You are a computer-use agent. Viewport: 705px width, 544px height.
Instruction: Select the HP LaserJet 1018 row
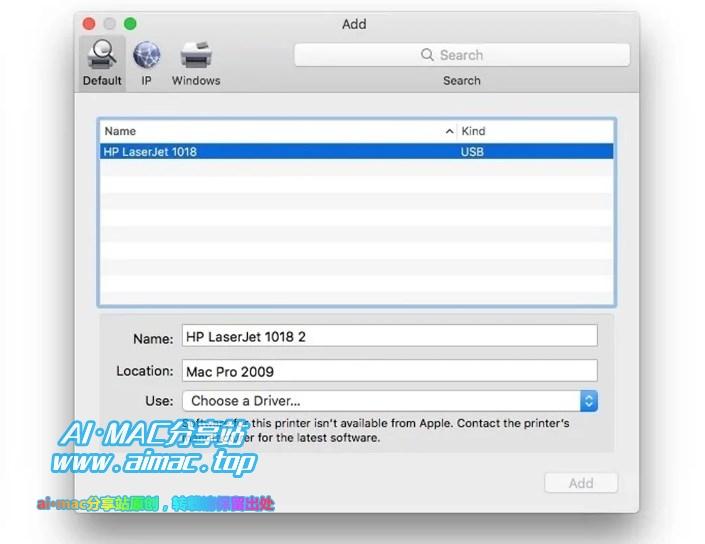(x=356, y=152)
